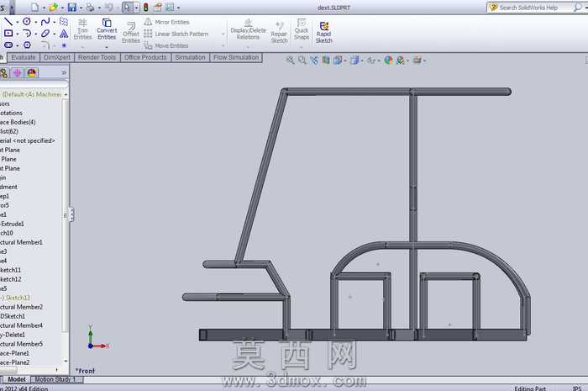Select the sketch Text tool

point(64,34)
